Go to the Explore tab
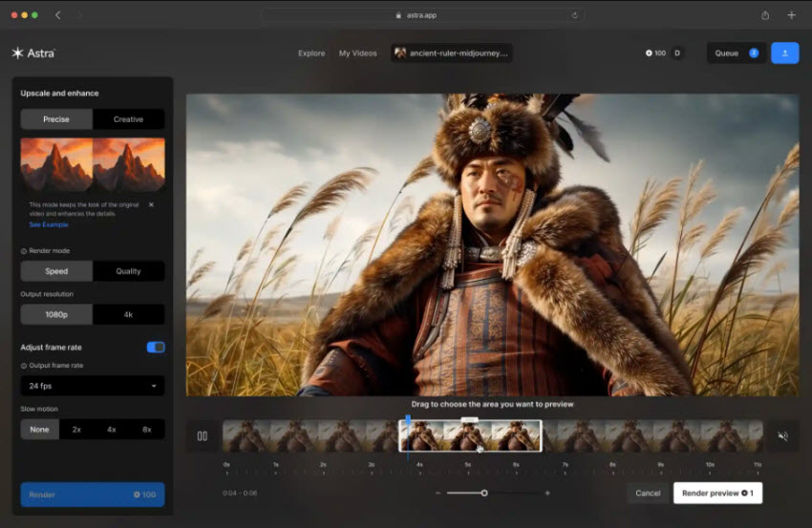Viewport: 812px width, 528px height. coord(311,53)
